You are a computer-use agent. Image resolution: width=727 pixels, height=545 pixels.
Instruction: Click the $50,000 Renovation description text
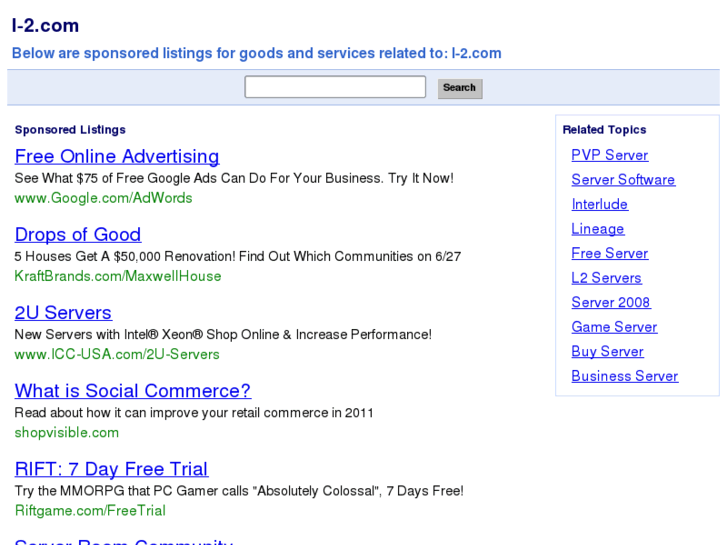(x=238, y=256)
